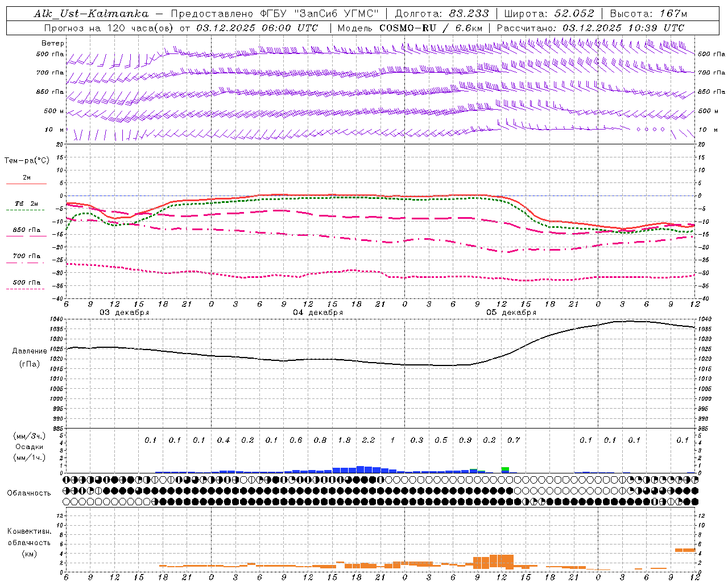
Task: Click the 1.8 precipitation amount
Action: pyautogui.click(x=344, y=440)
